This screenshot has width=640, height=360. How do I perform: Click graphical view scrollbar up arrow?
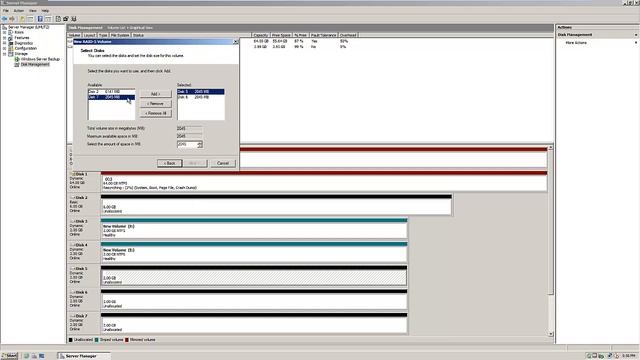click(551, 147)
